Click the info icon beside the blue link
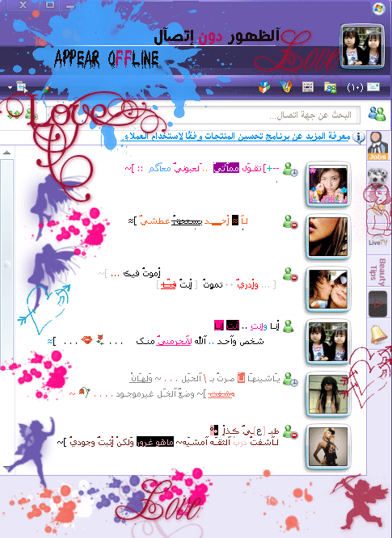The height and width of the screenshot is (538, 392). tap(359, 137)
